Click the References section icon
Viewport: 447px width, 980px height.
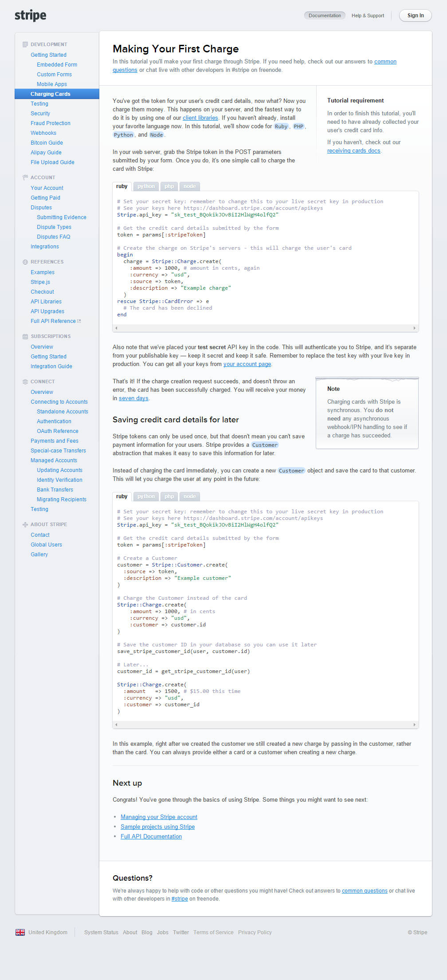[x=25, y=262]
